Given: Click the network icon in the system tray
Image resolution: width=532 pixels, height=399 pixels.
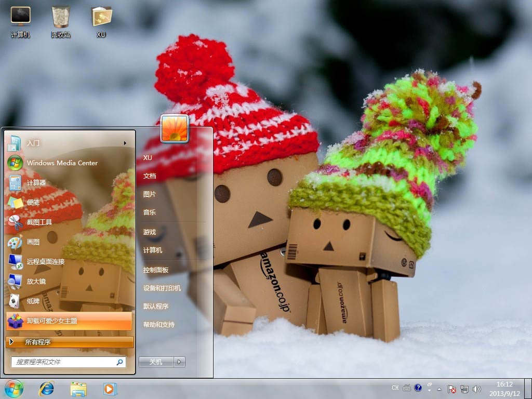Looking at the screenshot, I should pyautogui.click(x=464, y=389).
